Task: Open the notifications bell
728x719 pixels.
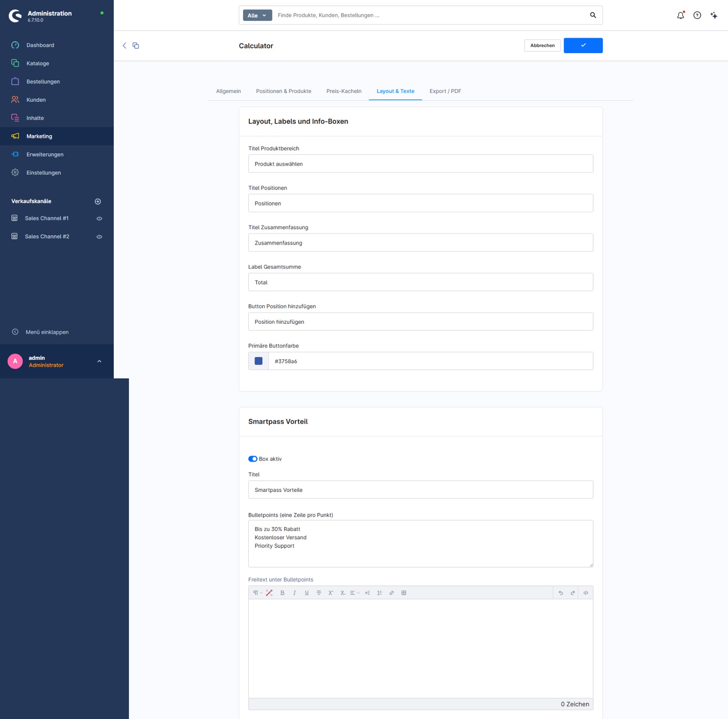Action: (680, 15)
